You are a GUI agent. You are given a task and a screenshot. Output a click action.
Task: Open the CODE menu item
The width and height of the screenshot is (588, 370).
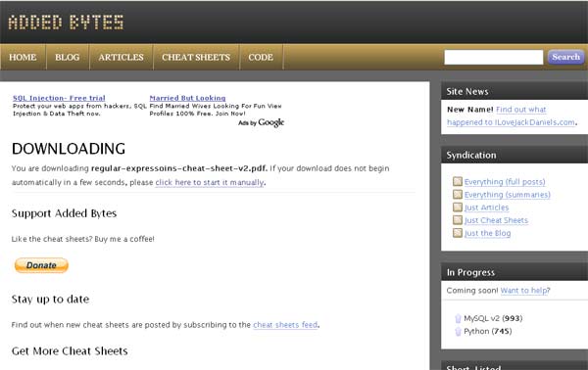tap(261, 58)
